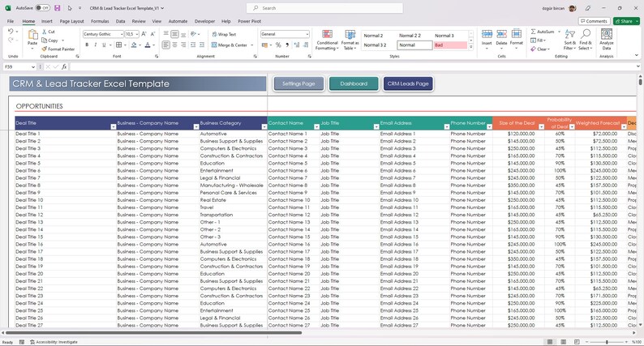This screenshot has height=346, width=644.
Task: Open Conditional Formatting
Action: click(x=327, y=40)
